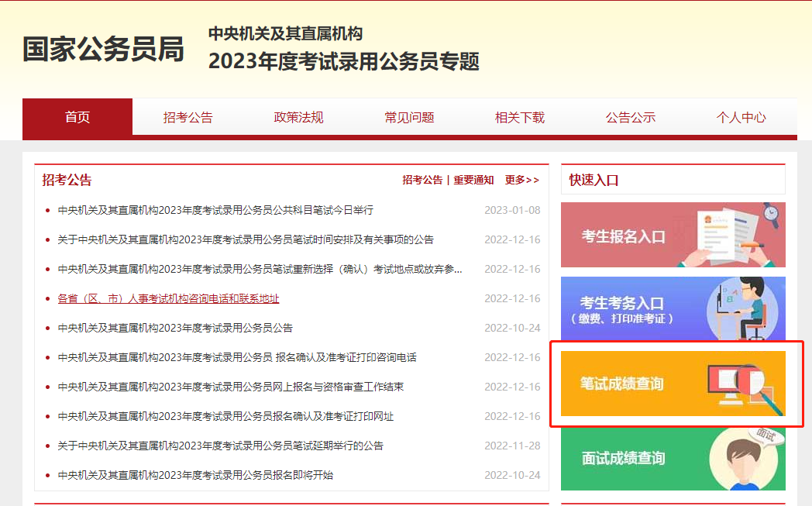Viewport: 812px width, 506px height.
Task: Open the 常见问题 navigation tab
Action: click(x=409, y=118)
